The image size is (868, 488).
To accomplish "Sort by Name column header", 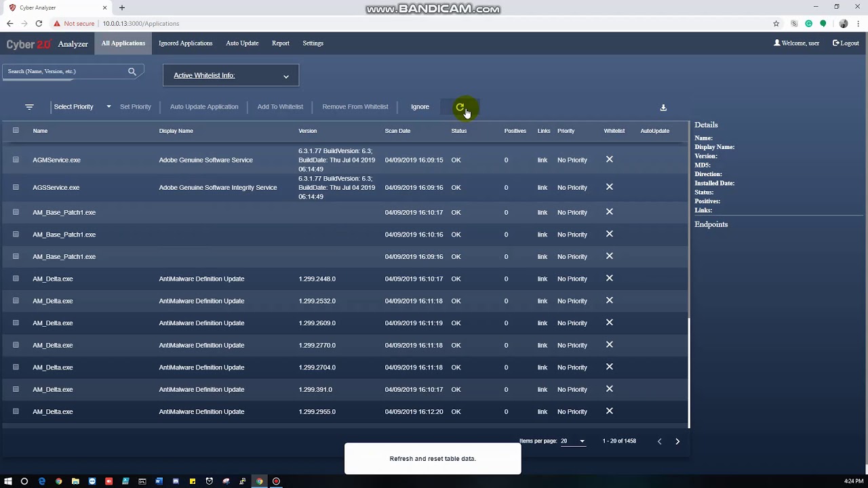I will pyautogui.click(x=40, y=131).
